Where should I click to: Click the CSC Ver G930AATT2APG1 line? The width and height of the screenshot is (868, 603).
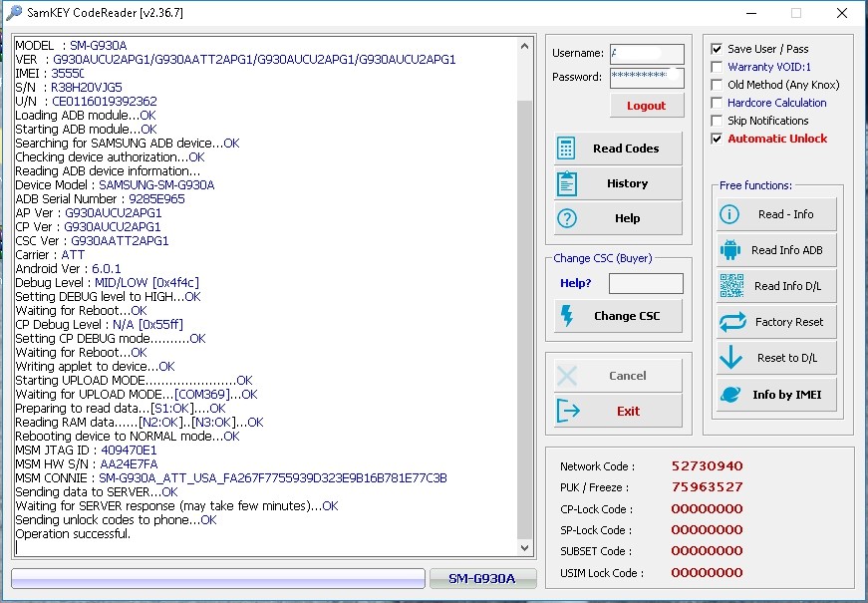[92, 241]
